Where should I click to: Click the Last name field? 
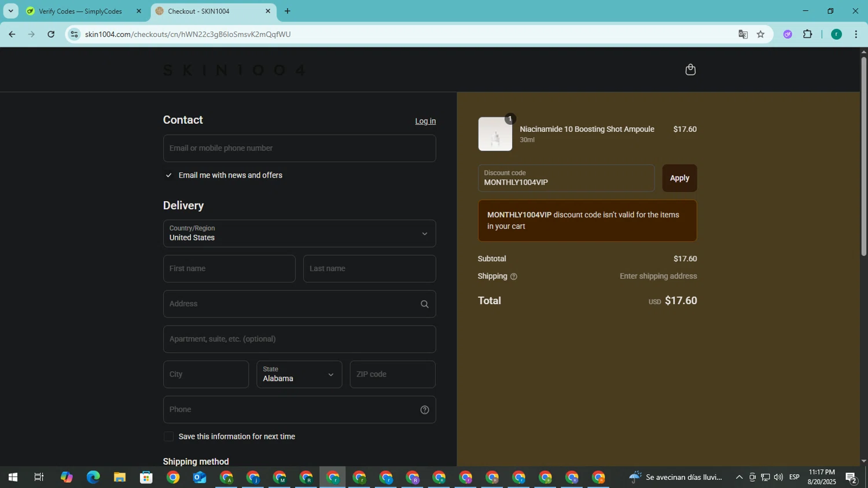(x=369, y=269)
